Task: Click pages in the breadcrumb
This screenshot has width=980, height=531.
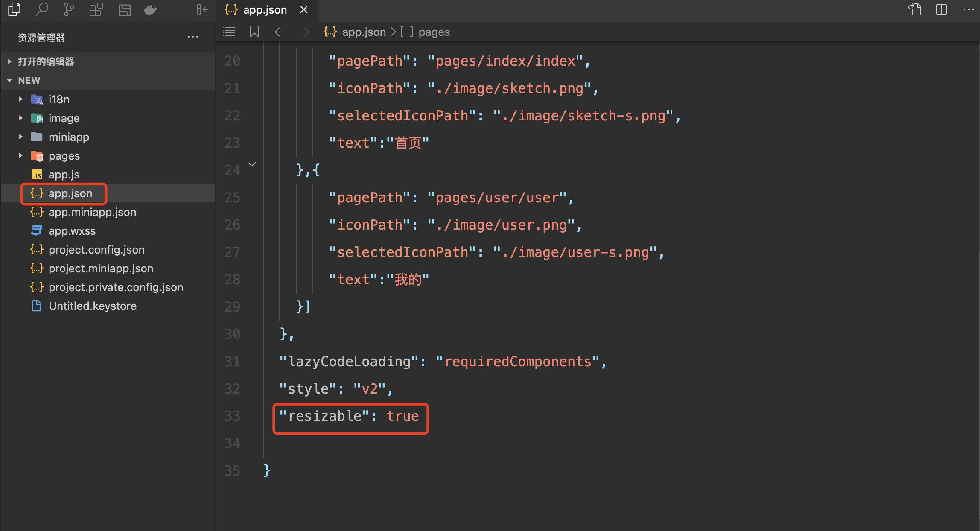Action: [434, 32]
